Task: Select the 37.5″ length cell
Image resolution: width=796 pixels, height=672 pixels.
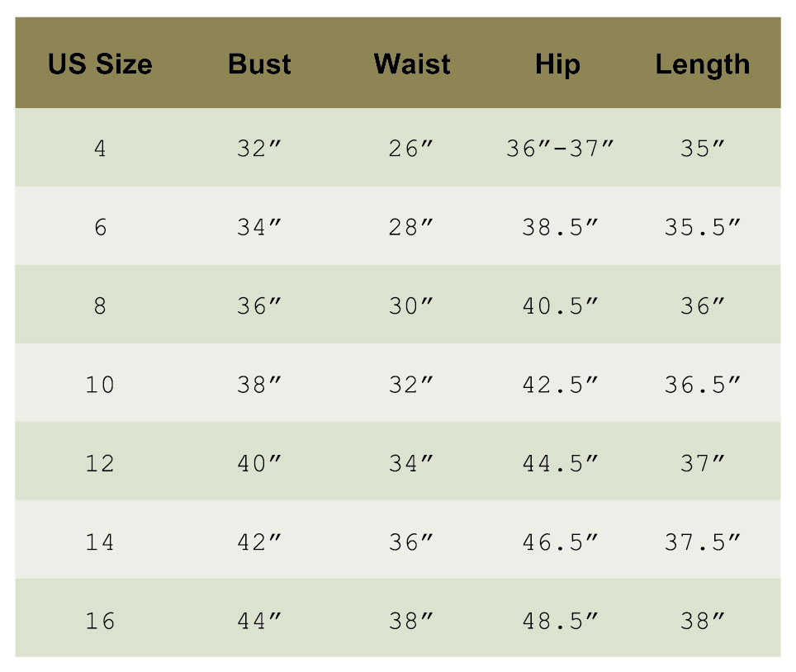Action: [x=702, y=542]
